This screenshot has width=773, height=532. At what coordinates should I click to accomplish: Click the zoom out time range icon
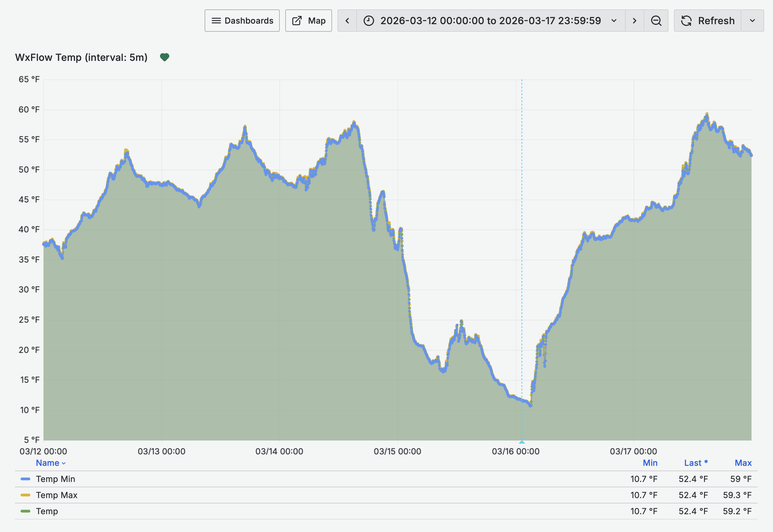tap(656, 21)
